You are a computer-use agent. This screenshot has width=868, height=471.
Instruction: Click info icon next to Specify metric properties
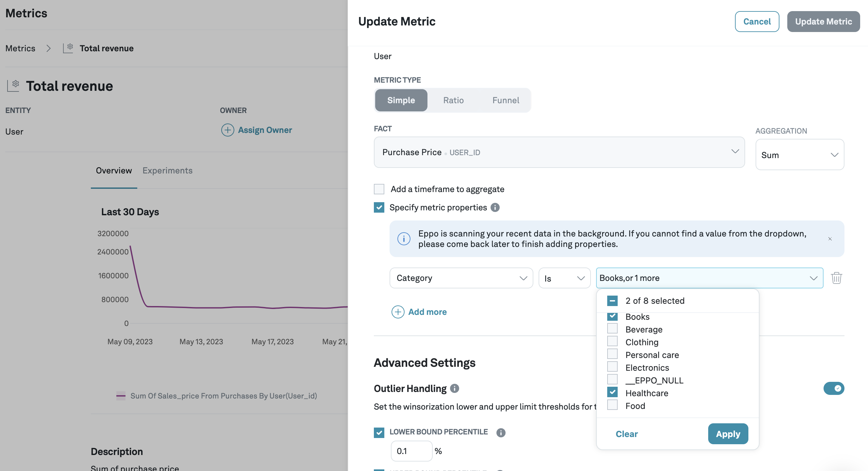click(x=495, y=207)
